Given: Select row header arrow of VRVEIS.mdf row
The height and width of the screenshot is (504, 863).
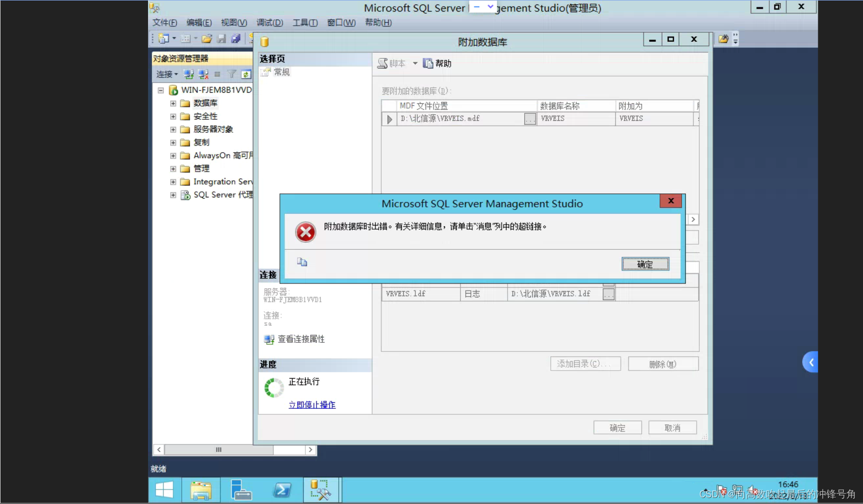Looking at the screenshot, I should (x=389, y=119).
